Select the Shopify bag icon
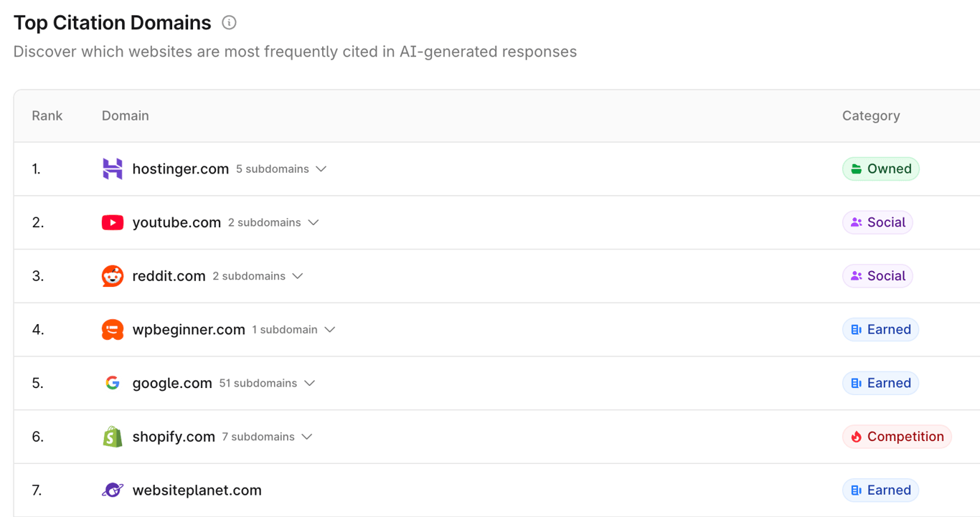The width and height of the screenshot is (980, 517). point(112,436)
